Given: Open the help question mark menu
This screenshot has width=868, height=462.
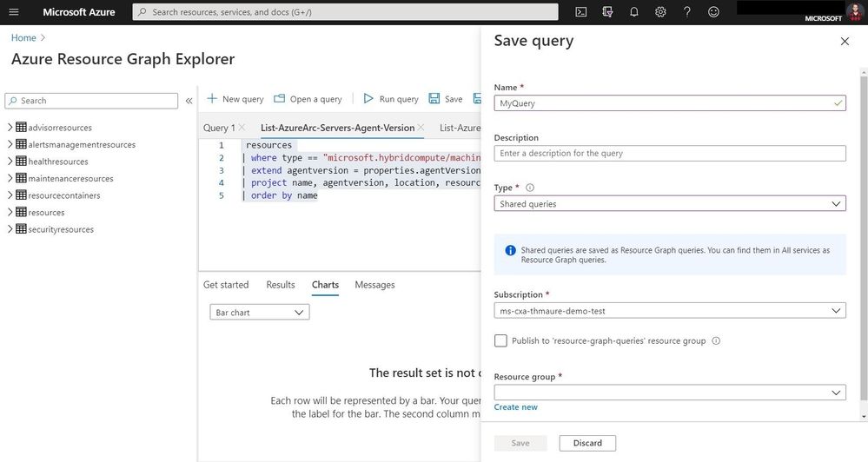Looking at the screenshot, I should [x=687, y=11].
